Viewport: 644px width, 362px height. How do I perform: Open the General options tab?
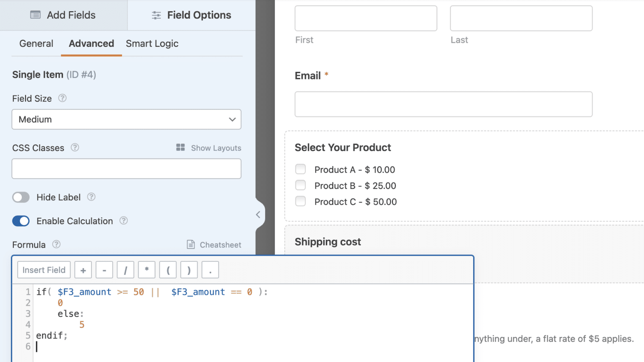pyautogui.click(x=36, y=43)
